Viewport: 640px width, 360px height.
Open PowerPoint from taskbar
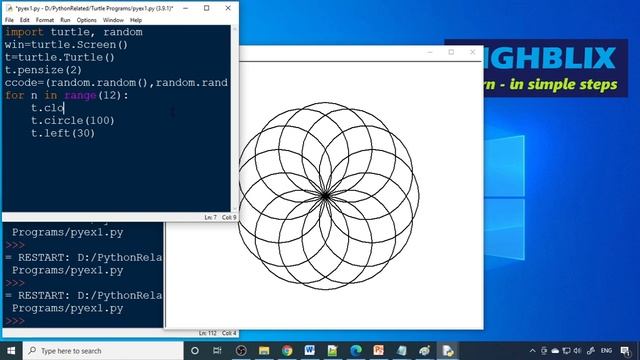(x=378, y=351)
